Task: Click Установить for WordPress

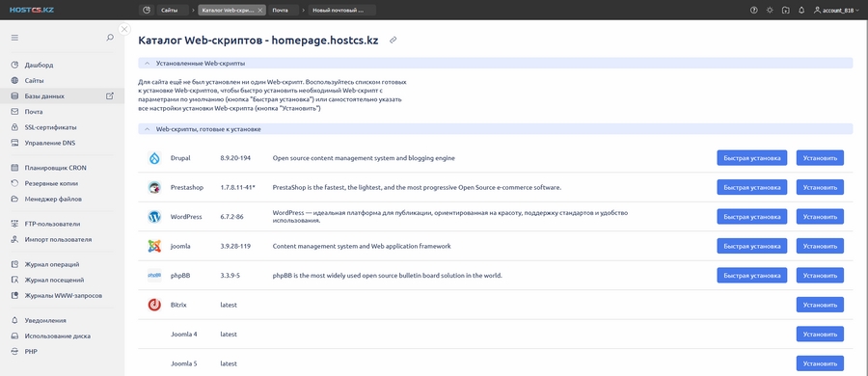Action: tap(820, 217)
